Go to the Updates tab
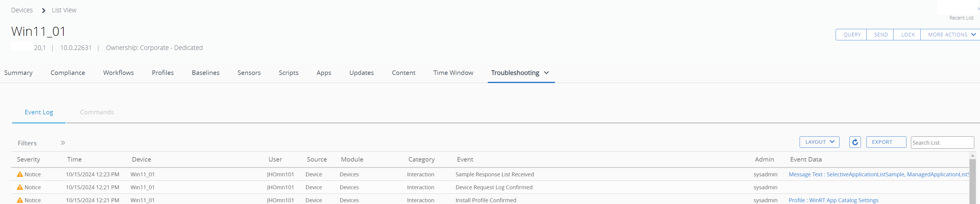 coord(361,73)
